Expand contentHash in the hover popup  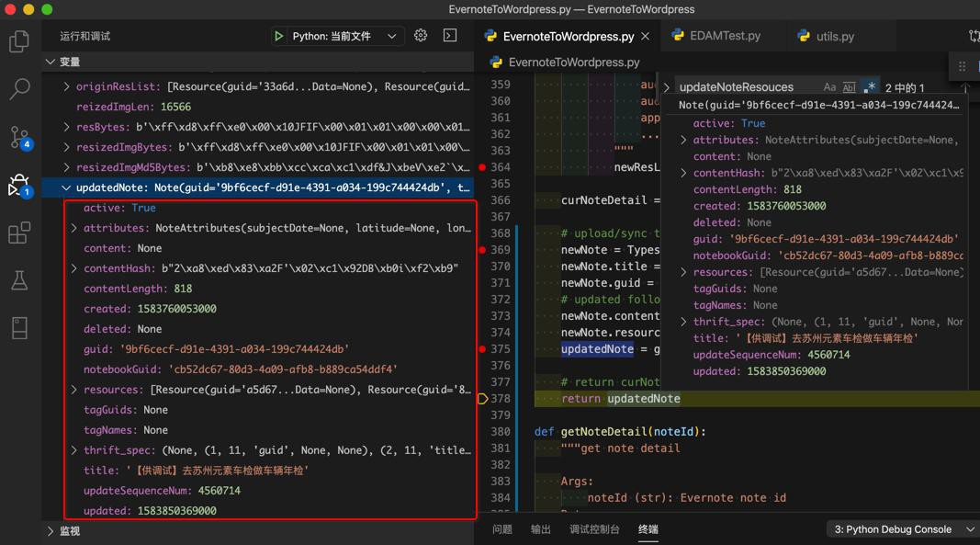point(683,173)
